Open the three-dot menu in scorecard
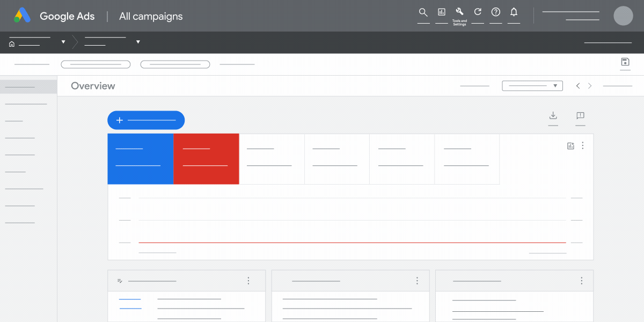 coord(583,145)
